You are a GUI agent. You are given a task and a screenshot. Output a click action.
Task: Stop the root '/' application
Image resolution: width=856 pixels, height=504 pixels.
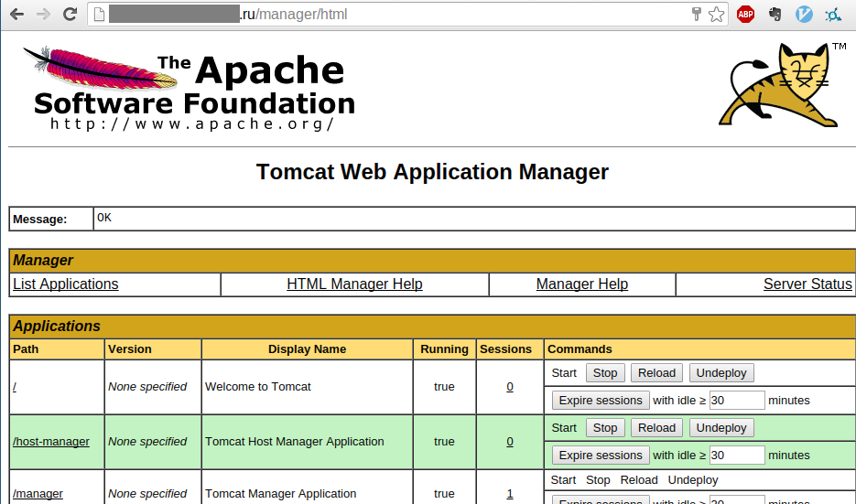tap(605, 373)
